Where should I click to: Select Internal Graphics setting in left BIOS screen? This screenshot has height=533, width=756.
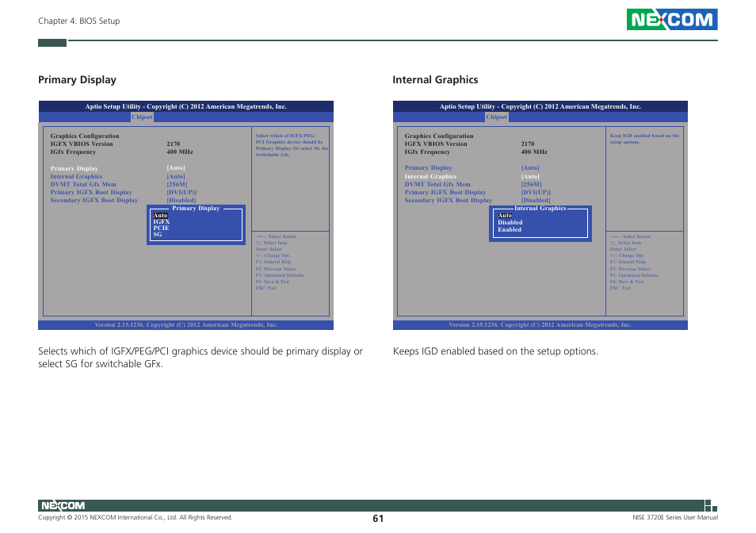coord(76,176)
